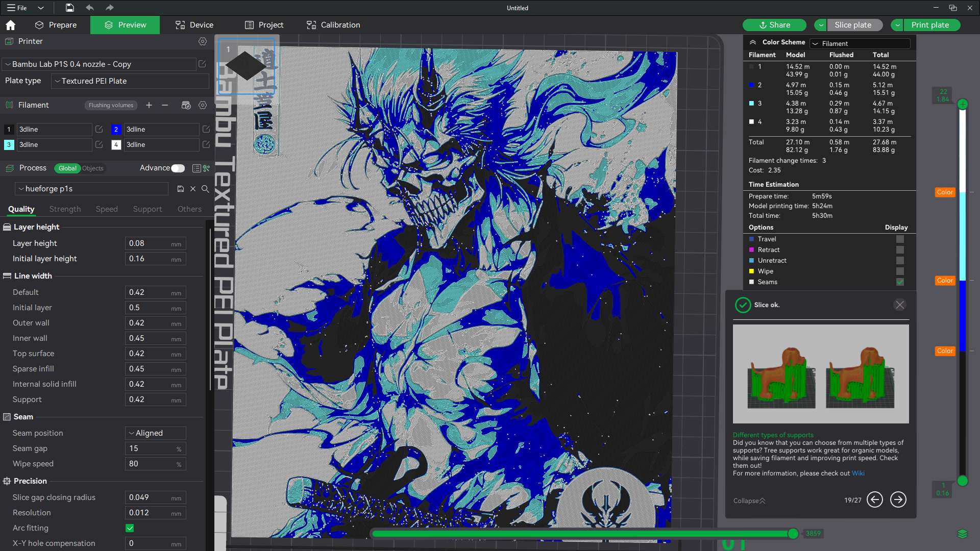Click the layers icon at bottom right
The height and width of the screenshot is (551, 980).
click(x=963, y=534)
